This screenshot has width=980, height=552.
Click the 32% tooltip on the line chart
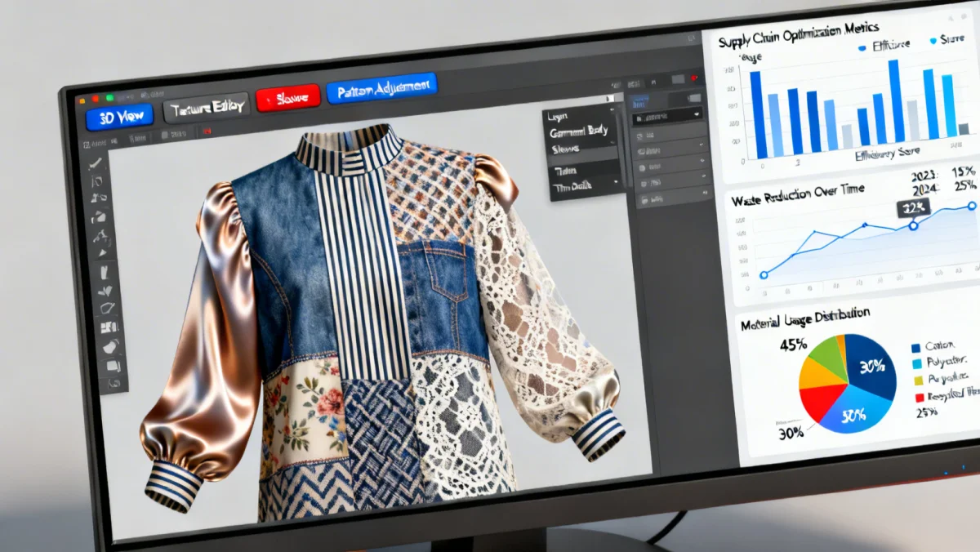914,207
